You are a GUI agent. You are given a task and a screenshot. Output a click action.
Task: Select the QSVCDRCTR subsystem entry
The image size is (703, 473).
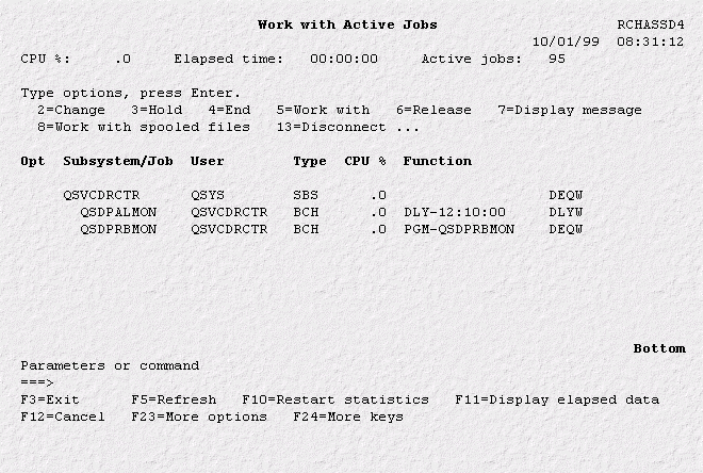pos(101,195)
